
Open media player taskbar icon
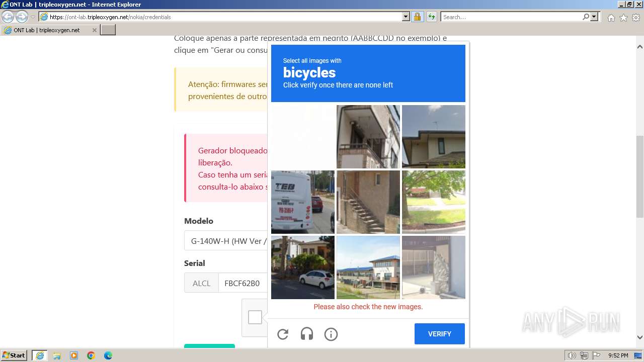pyautogui.click(x=74, y=355)
